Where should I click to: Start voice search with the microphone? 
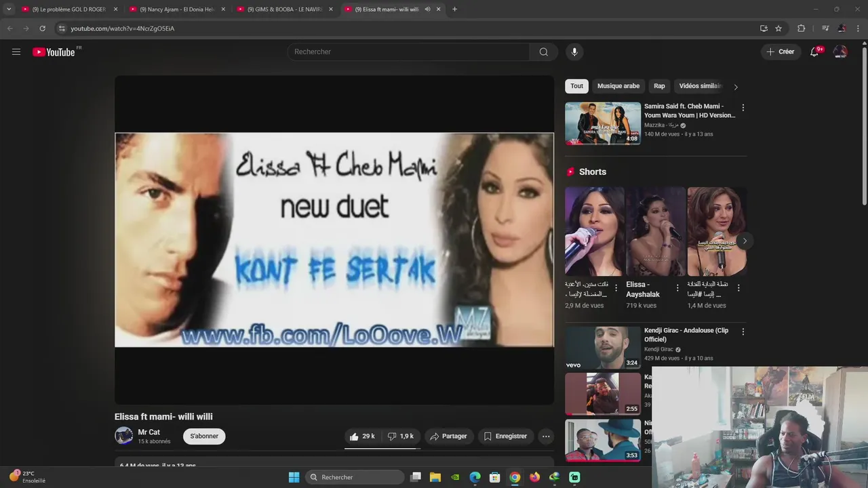(574, 52)
